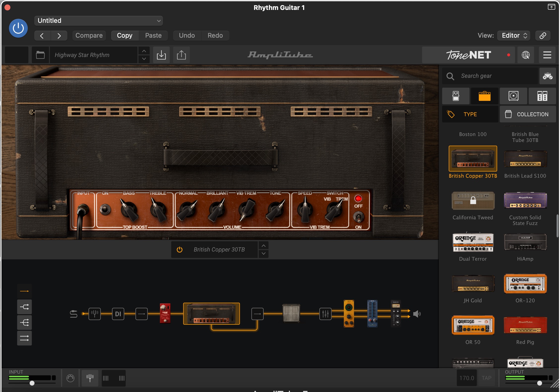Select the British Copper 30TB amp thumbnail
Image resolution: width=560 pixels, height=392 pixels.
pos(473,159)
